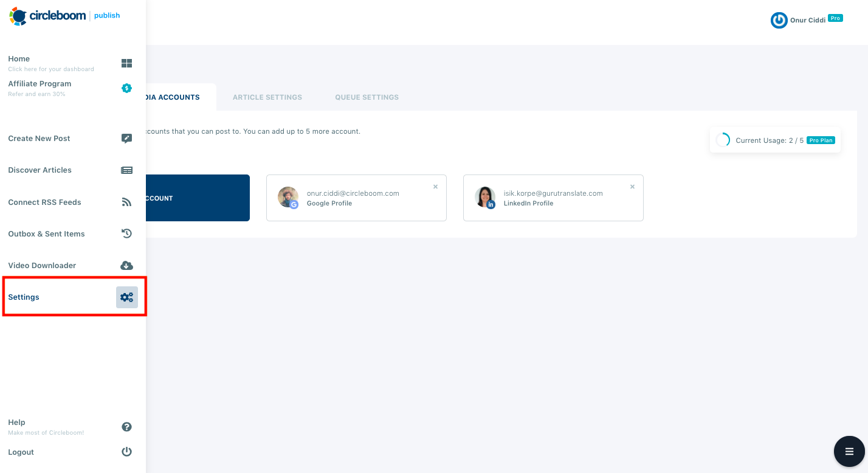Image resolution: width=868 pixels, height=473 pixels.
Task: Click the blue add account button
Action: point(198,198)
